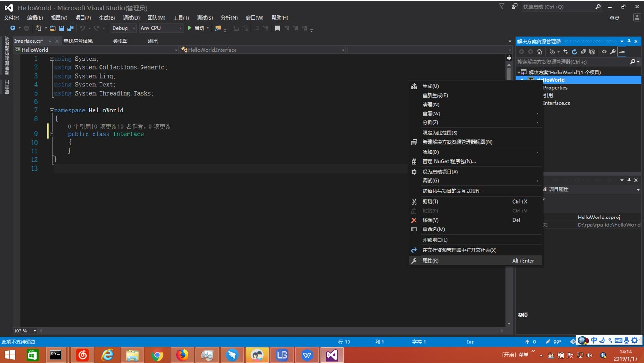The height and width of the screenshot is (363, 644).
Task: Collapse the Interface class outlining block
Action: click(x=52, y=134)
